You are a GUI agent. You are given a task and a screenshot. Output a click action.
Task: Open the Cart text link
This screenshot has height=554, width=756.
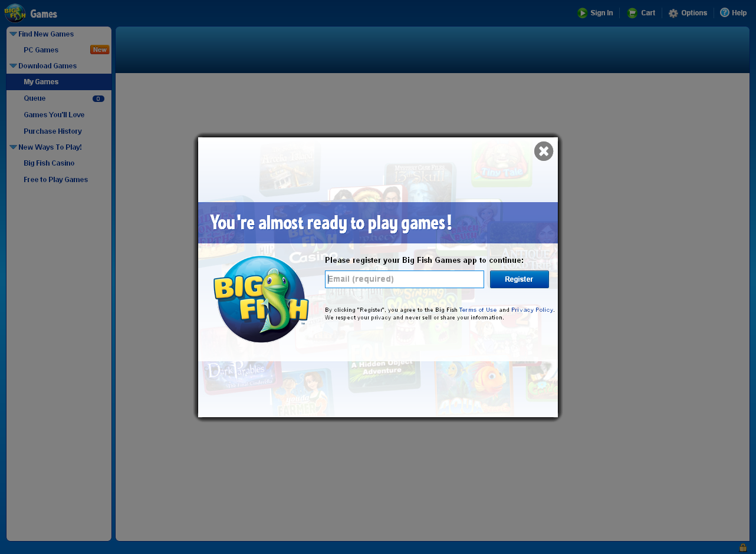pyautogui.click(x=648, y=13)
